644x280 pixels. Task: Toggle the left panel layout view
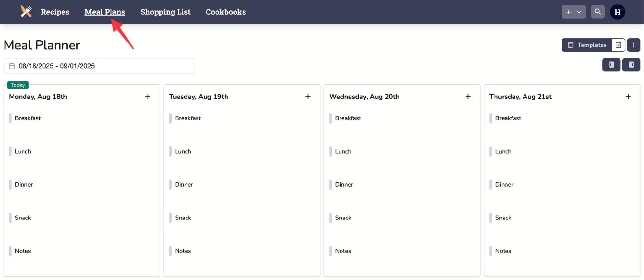[x=611, y=64]
